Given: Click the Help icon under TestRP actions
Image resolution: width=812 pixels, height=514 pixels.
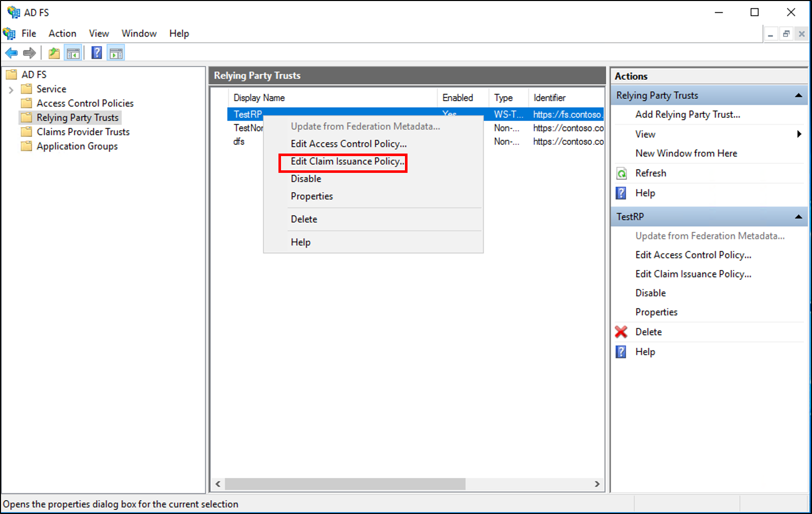Looking at the screenshot, I should click(621, 352).
